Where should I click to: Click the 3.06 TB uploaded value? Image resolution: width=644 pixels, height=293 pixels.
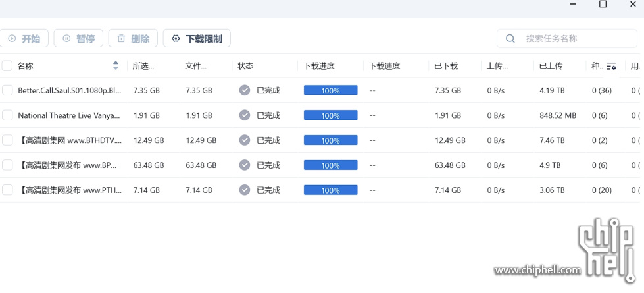(552, 190)
